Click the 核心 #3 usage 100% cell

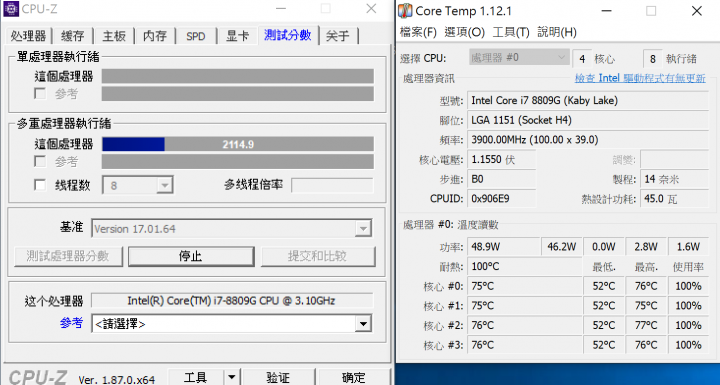click(688, 345)
